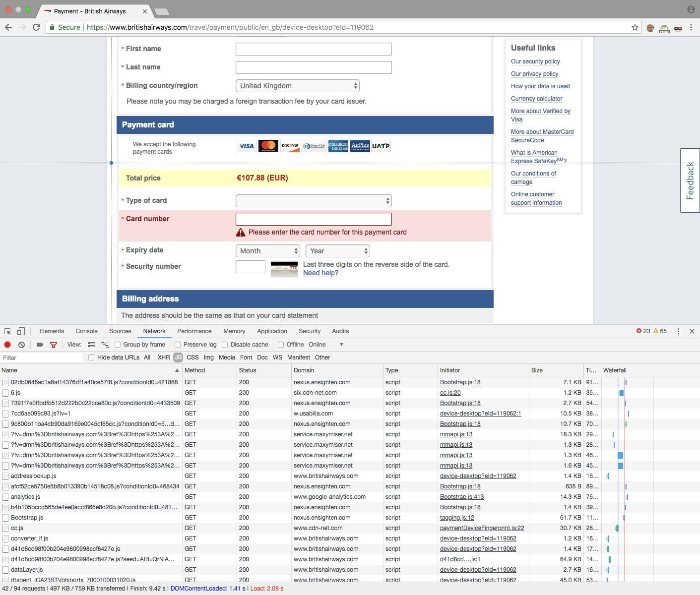The width and height of the screenshot is (700, 595).
Task: Select the inspect element cursor tool
Action: pos(7,330)
